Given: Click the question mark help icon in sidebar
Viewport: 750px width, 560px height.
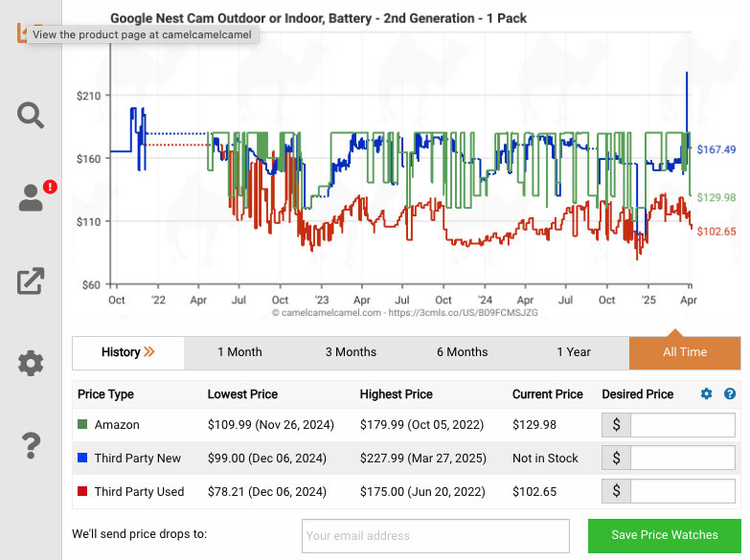Looking at the screenshot, I should 31,445.
